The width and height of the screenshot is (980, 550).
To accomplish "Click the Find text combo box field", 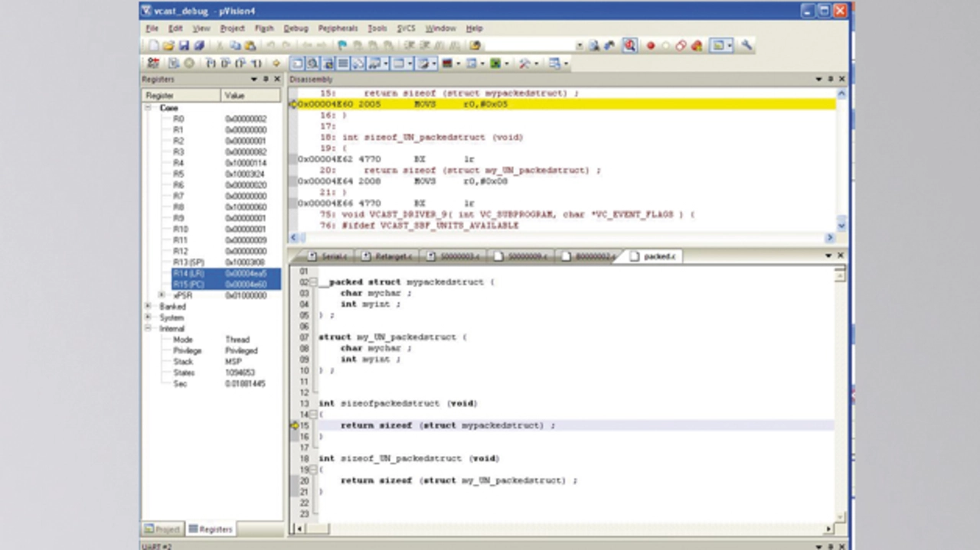I will coord(528,46).
